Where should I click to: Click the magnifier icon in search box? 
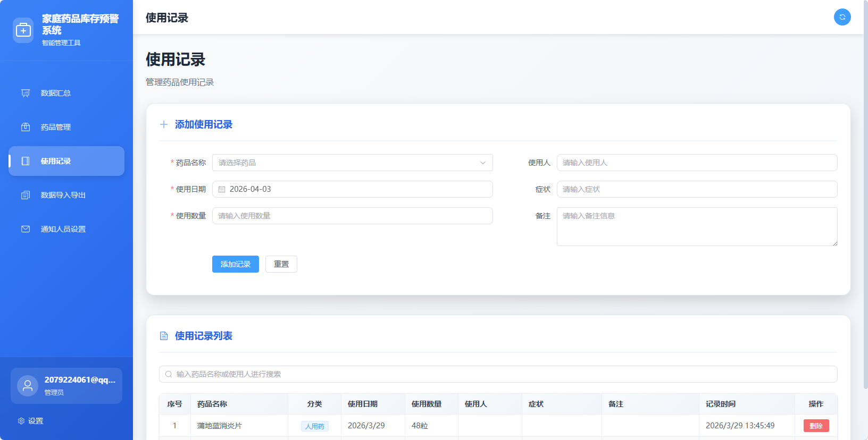pos(169,374)
